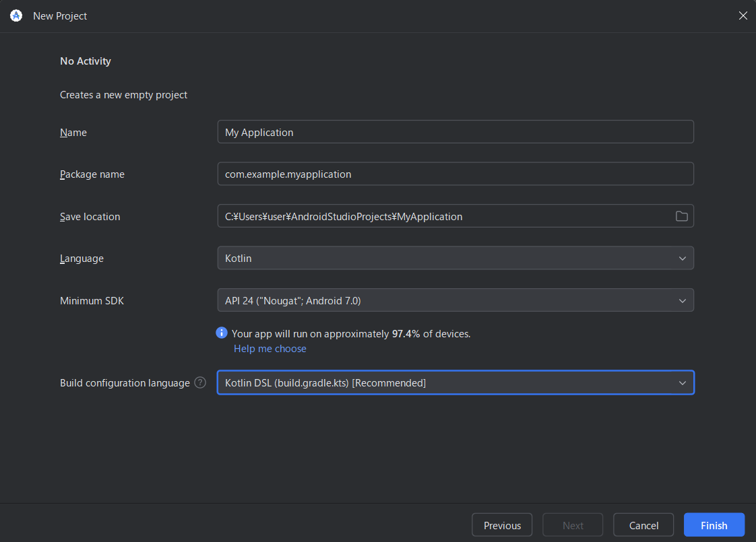Click the disabled Next button

click(572, 524)
